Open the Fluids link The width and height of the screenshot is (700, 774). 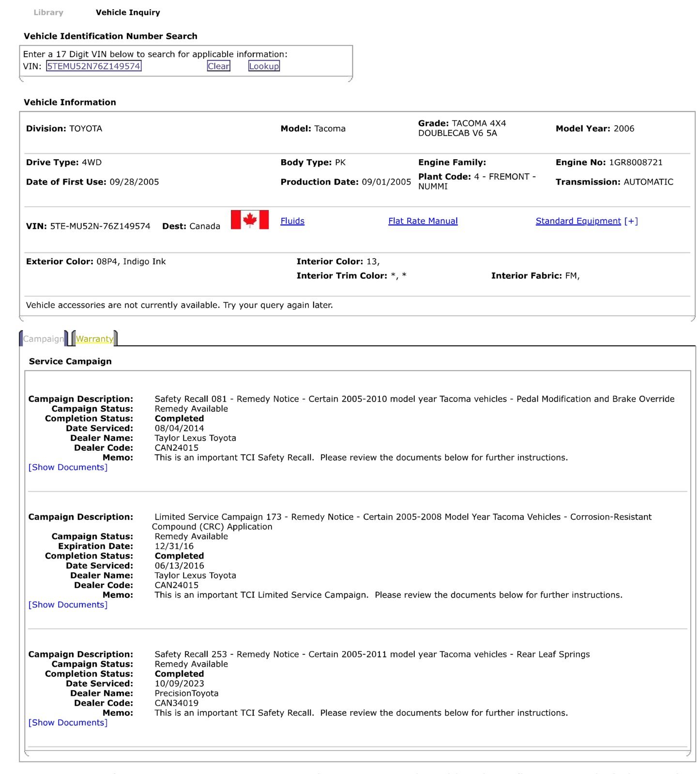coord(292,221)
